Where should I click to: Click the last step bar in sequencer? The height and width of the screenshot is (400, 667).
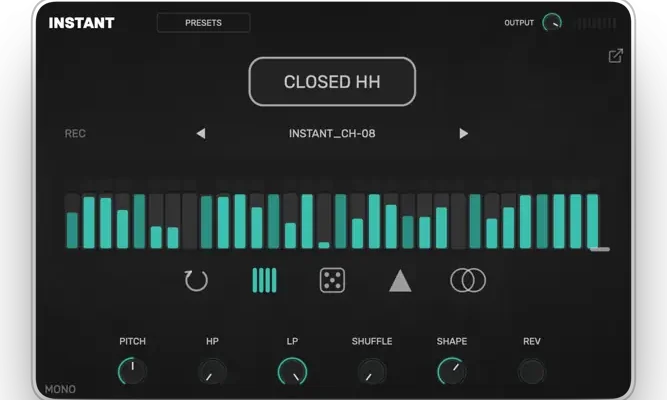(593, 221)
